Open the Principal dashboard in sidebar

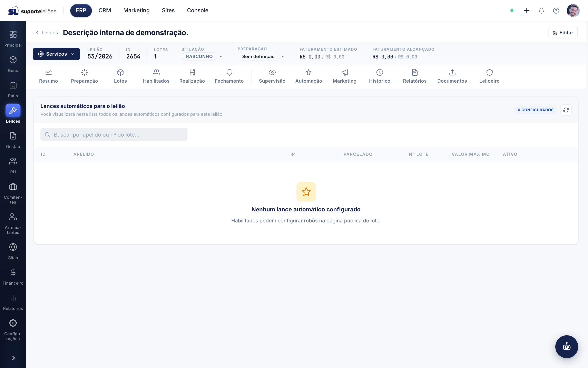pyautogui.click(x=13, y=38)
